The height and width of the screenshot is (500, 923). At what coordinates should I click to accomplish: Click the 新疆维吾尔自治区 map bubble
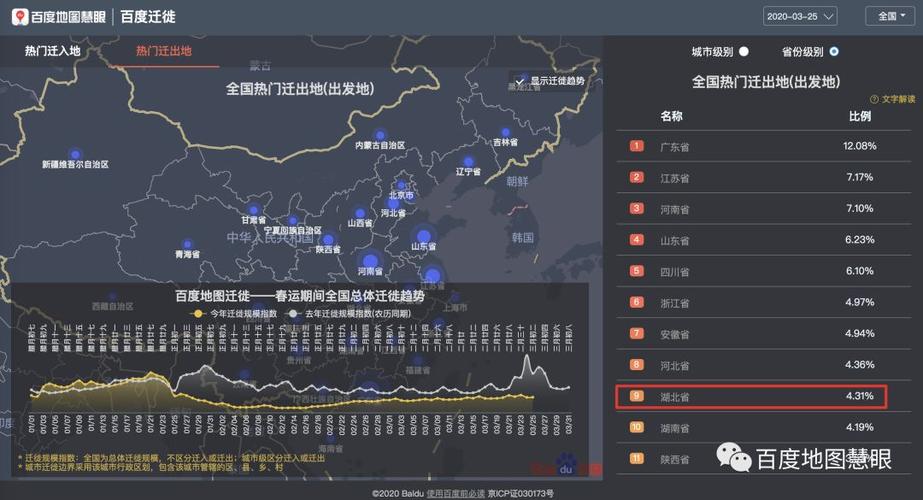click(75, 155)
